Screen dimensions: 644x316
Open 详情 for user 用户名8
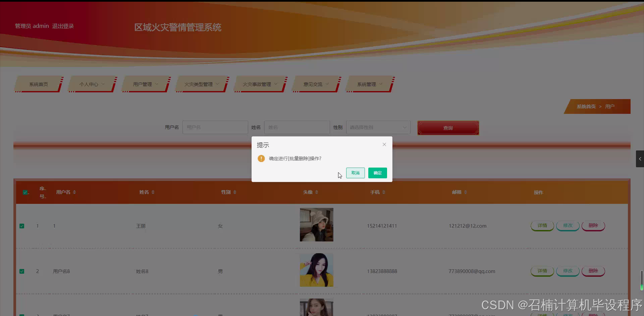pyautogui.click(x=542, y=271)
